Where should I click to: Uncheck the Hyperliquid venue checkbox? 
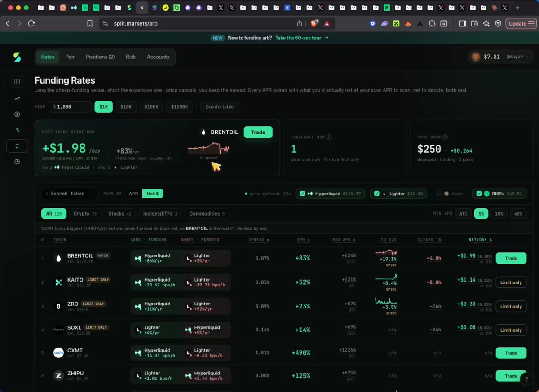coord(303,194)
